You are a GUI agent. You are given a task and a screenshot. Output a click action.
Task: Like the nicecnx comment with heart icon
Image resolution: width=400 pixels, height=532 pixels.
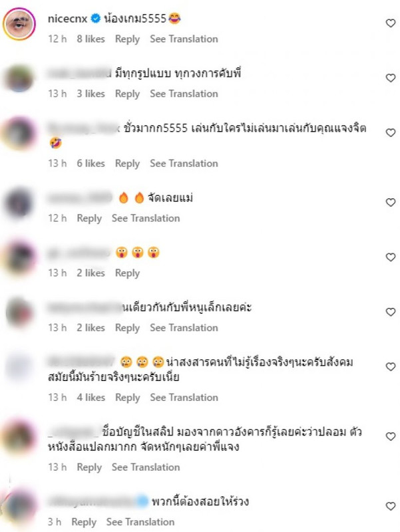coord(391,23)
